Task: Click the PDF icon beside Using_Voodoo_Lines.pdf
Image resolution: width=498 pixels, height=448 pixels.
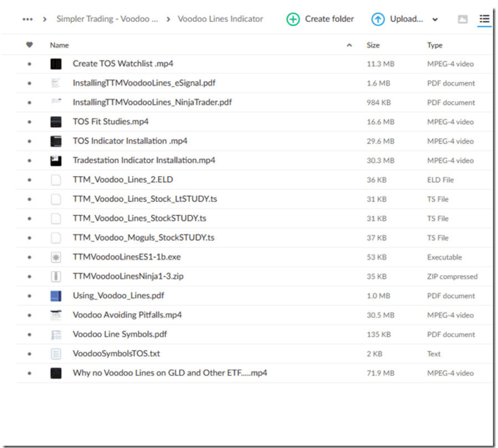Action: pos(55,296)
